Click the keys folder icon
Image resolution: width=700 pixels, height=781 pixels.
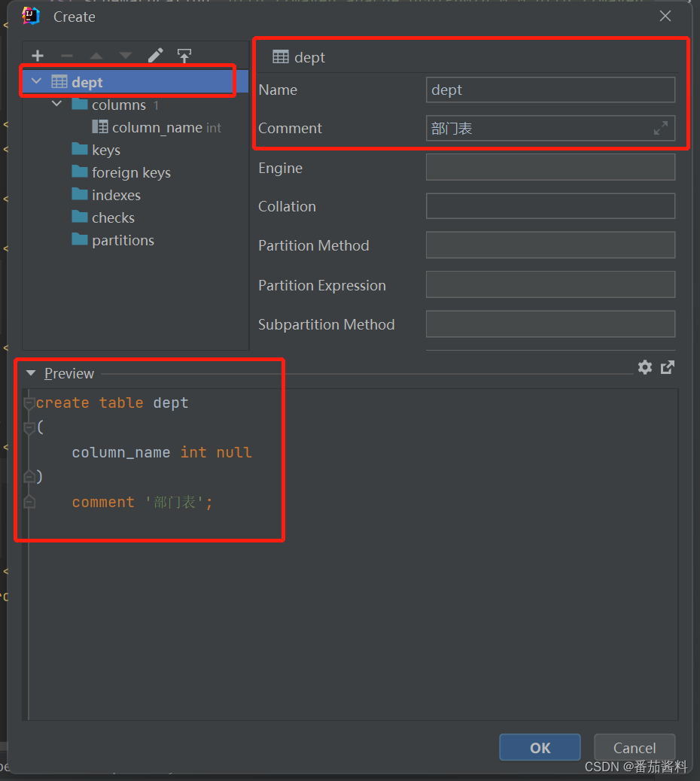click(x=80, y=149)
